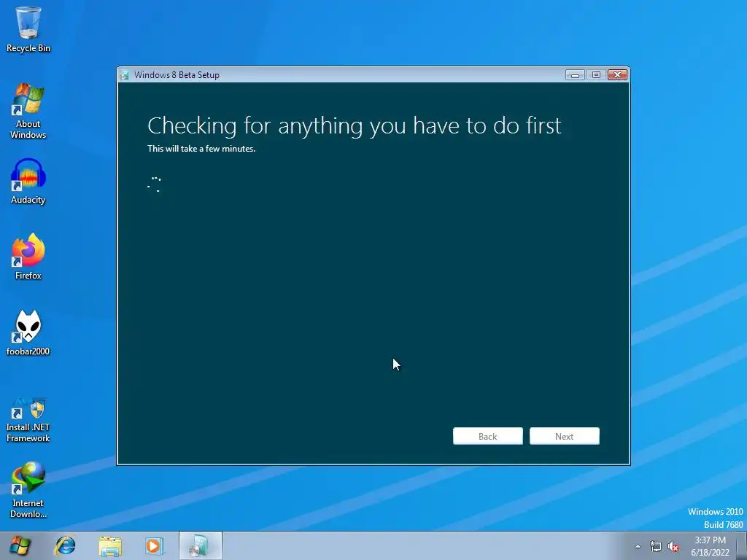Screen dimensions: 747x560
Task: Click 'This will take a few minutes.' text
Action: pyautogui.click(x=201, y=149)
